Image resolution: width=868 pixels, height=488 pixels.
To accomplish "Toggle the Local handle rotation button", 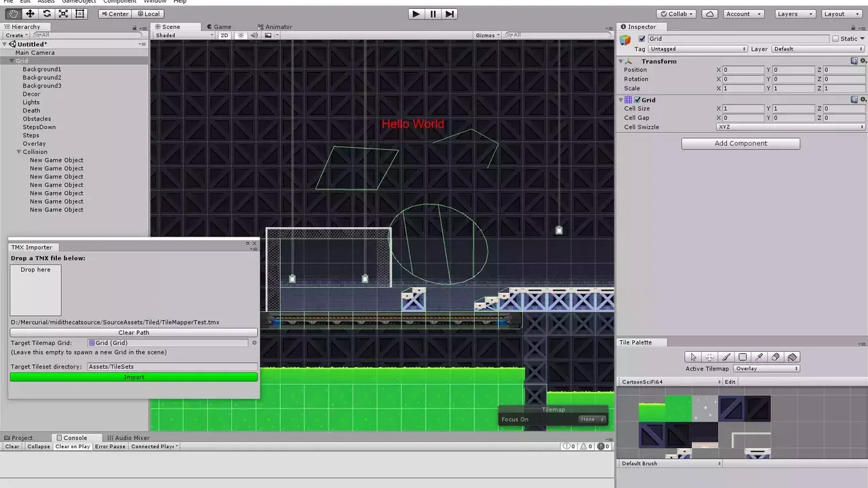I will tap(147, 14).
